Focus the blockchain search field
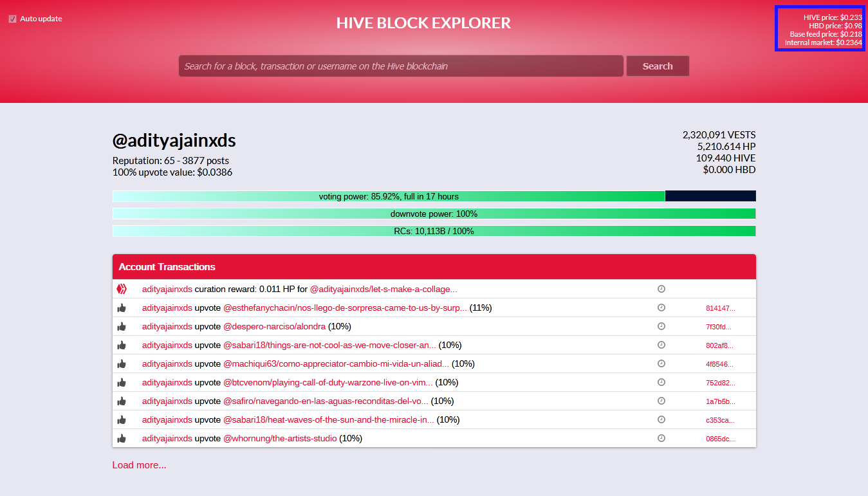The image size is (868, 496). (x=401, y=66)
